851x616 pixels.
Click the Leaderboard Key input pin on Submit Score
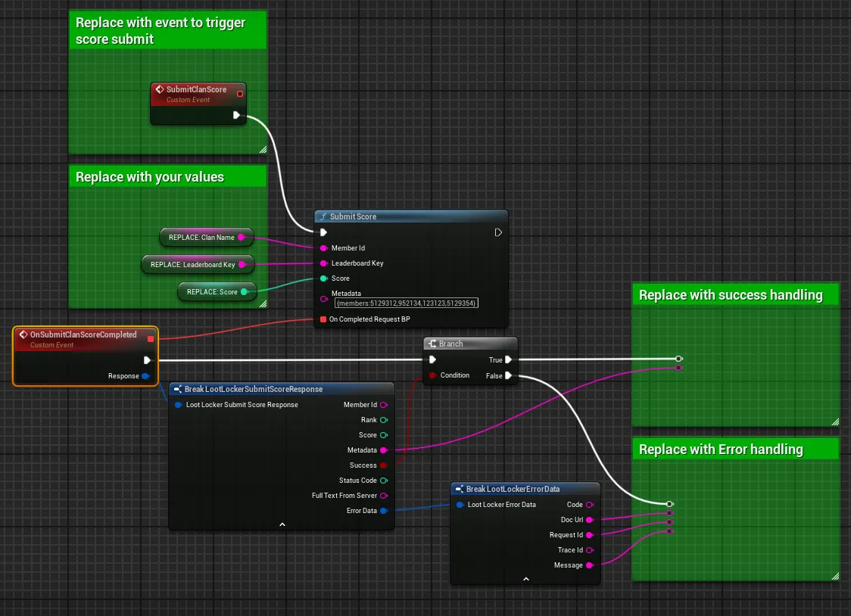323,263
